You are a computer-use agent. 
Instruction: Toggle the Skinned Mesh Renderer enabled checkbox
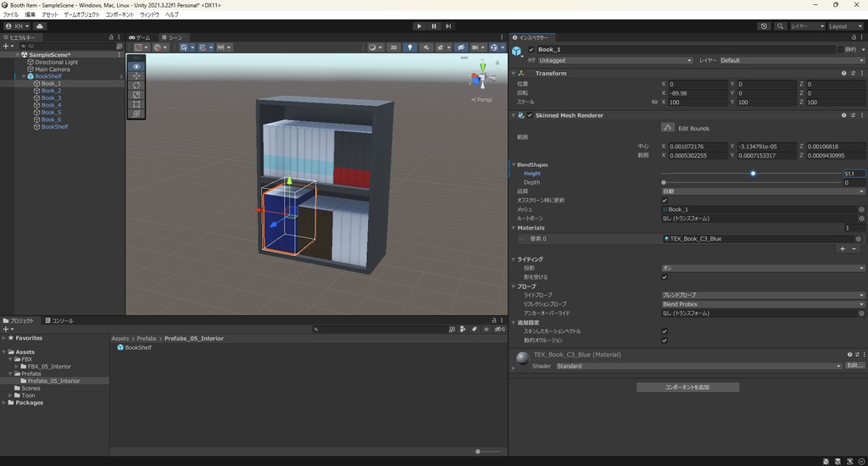pyautogui.click(x=530, y=115)
